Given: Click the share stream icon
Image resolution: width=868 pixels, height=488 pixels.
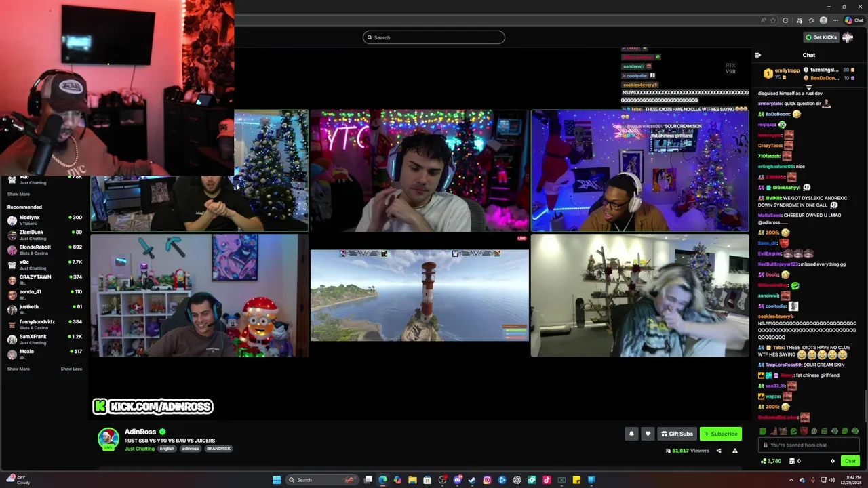Looking at the screenshot, I should (719, 451).
